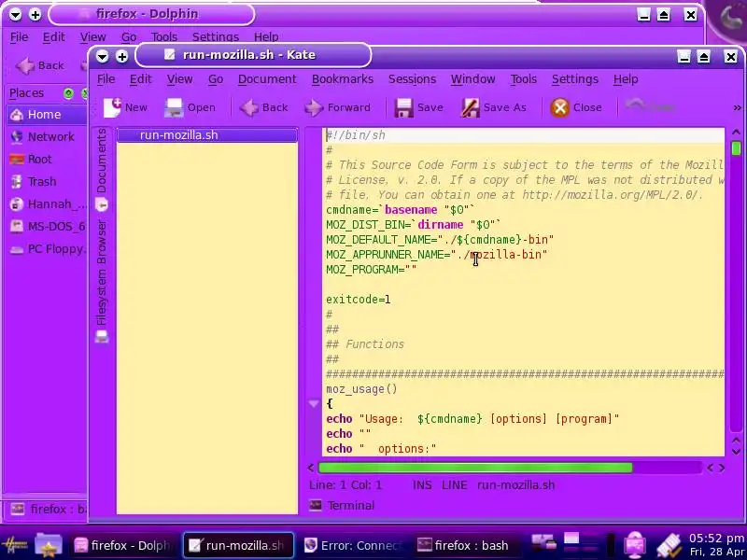747x560 pixels.
Task: Click the device notifier tray icon
Action: (544, 542)
